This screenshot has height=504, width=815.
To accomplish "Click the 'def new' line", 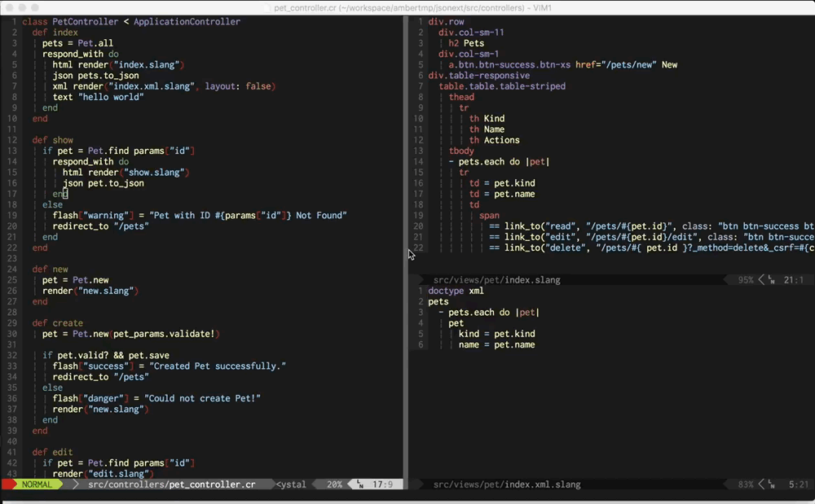I will pyautogui.click(x=50, y=270).
